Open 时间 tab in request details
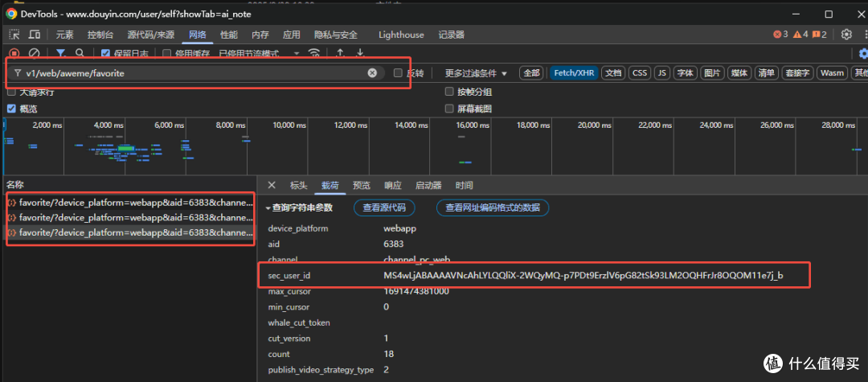Viewport: 868px width, 382px height. (464, 186)
